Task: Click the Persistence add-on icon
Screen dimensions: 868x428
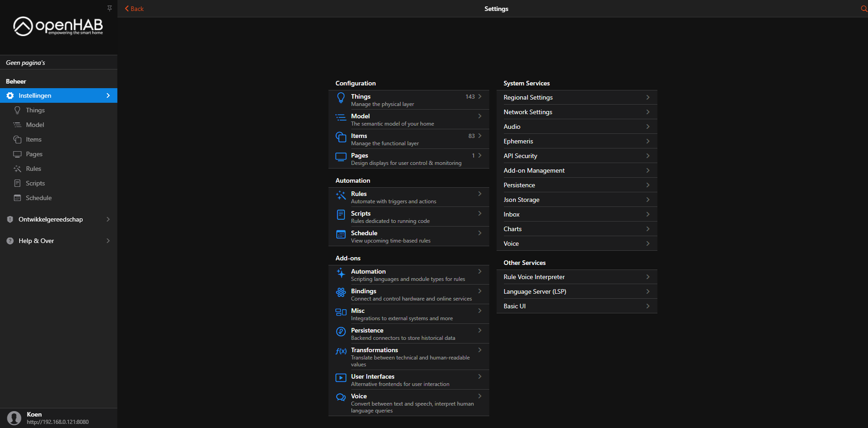Action: click(x=341, y=332)
